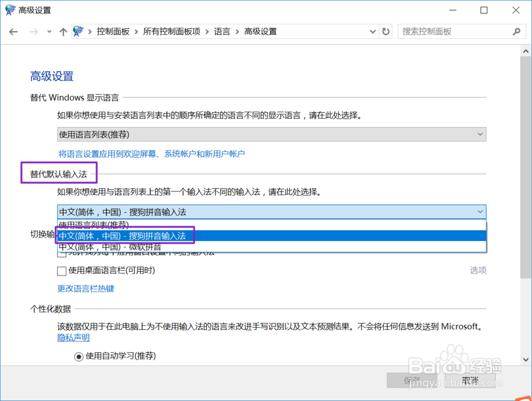Click the search magnifier icon
Image resolution: width=532 pixels, height=401 pixels.
(516, 32)
